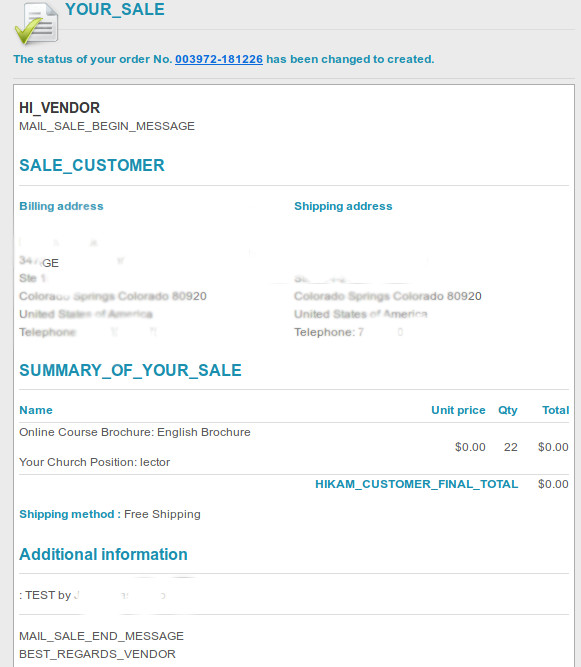Click the SUMMARY_OF_YOUR_SALE heading

click(130, 370)
